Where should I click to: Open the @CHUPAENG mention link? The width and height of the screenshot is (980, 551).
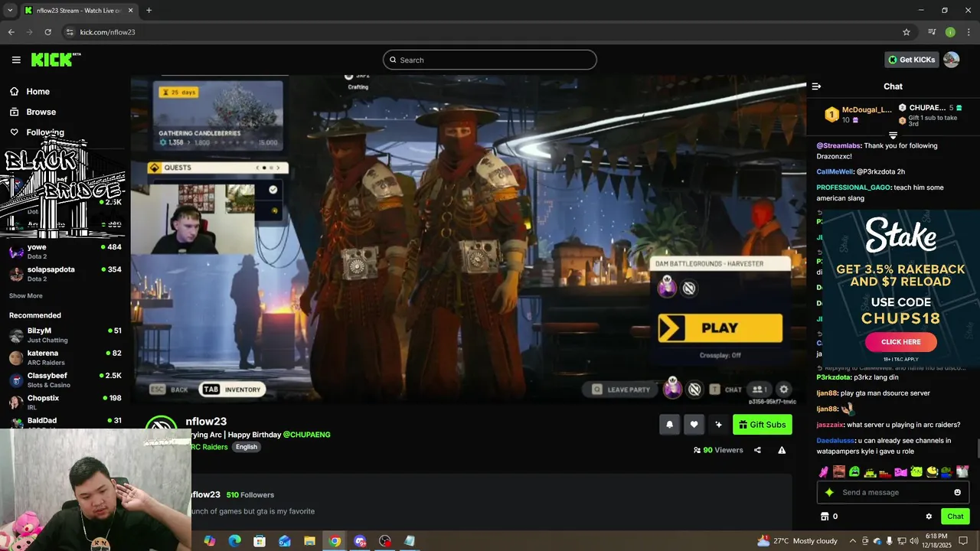(x=306, y=435)
